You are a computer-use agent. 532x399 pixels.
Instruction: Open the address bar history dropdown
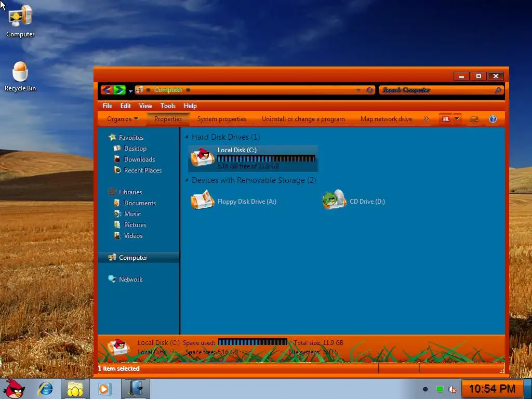pos(358,90)
